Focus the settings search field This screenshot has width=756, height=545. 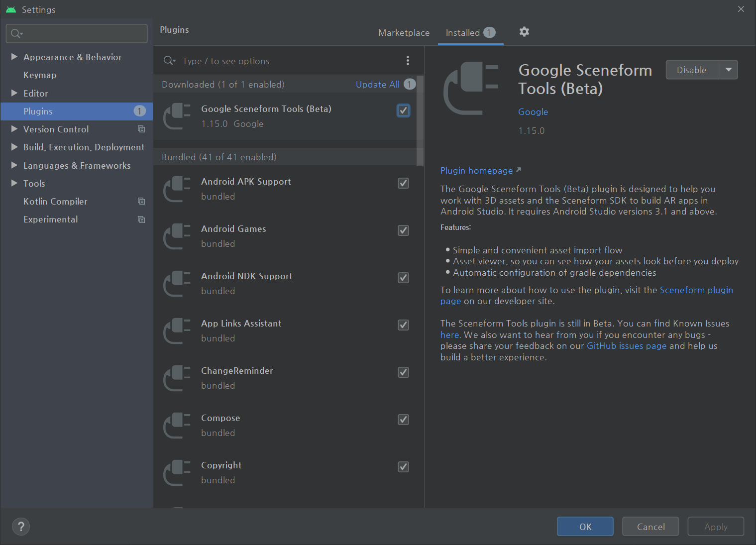[x=77, y=33]
